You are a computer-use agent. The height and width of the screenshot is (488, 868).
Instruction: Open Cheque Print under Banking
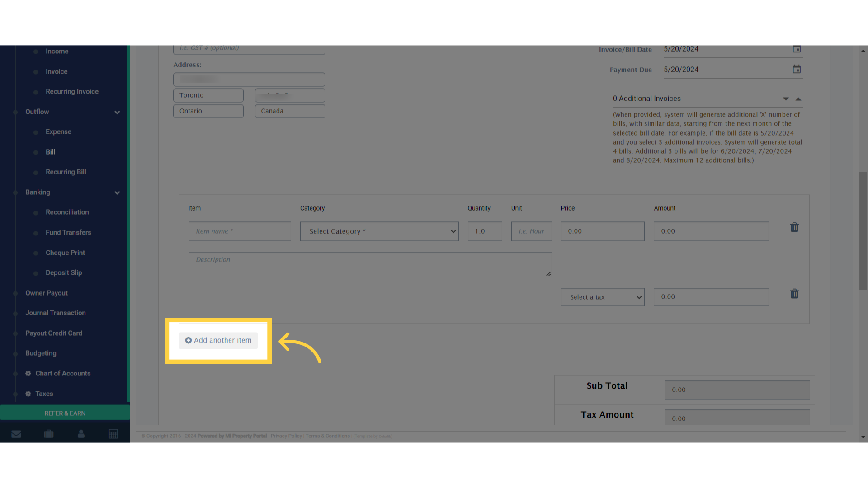(x=65, y=253)
